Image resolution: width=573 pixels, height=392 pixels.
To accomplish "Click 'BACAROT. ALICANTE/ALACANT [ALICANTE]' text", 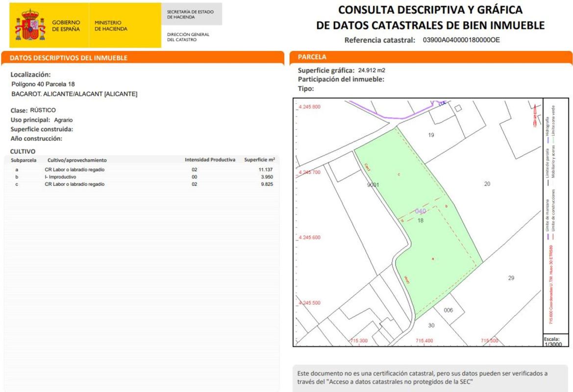I will [75, 94].
